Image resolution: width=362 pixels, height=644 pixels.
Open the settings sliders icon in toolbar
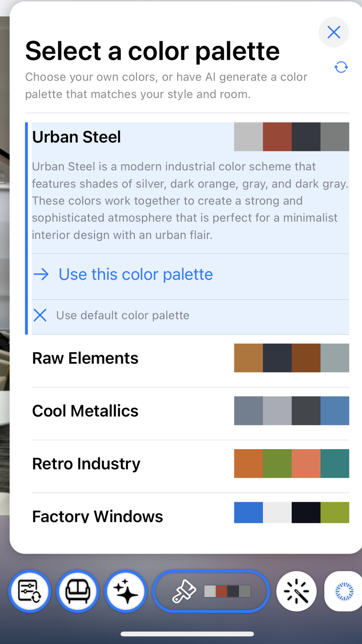[x=30, y=591]
